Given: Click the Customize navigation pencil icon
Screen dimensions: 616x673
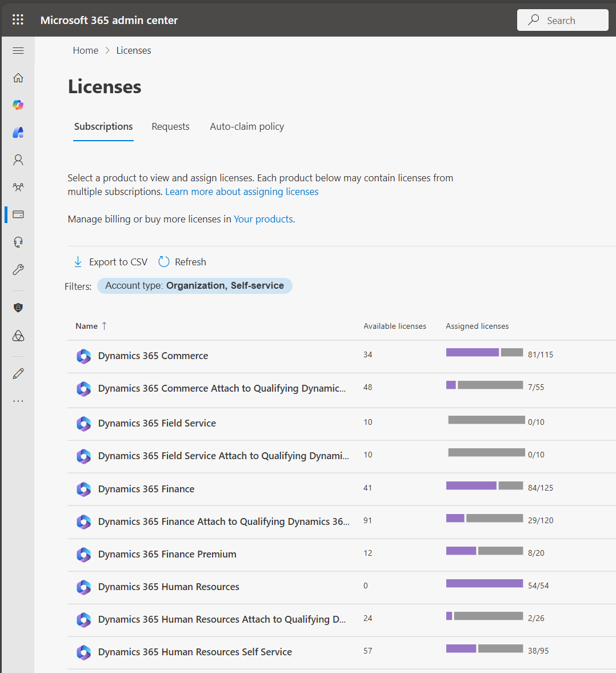Looking at the screenshot, I should coord(18,373).
